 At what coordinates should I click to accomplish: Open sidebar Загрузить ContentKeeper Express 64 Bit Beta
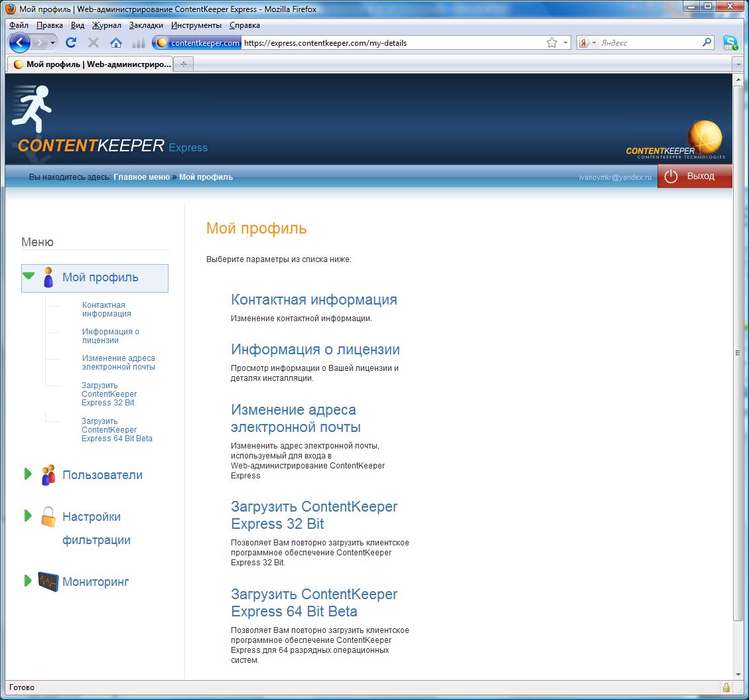coord(117,429)
